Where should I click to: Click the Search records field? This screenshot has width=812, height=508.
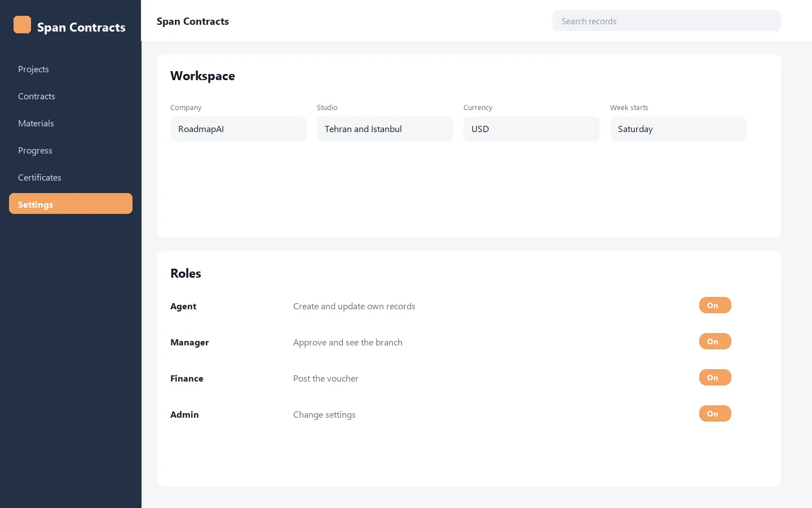(x=667, y=21)
